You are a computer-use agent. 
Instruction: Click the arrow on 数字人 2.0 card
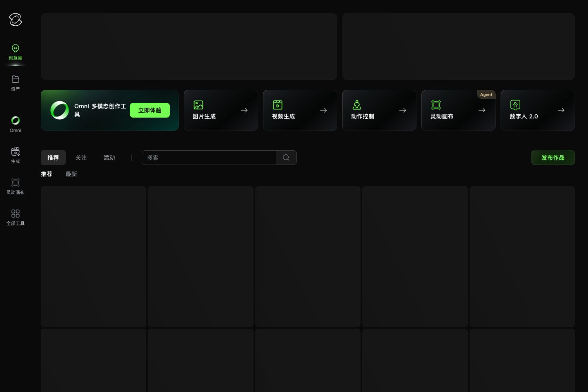[x=561, y=110]
